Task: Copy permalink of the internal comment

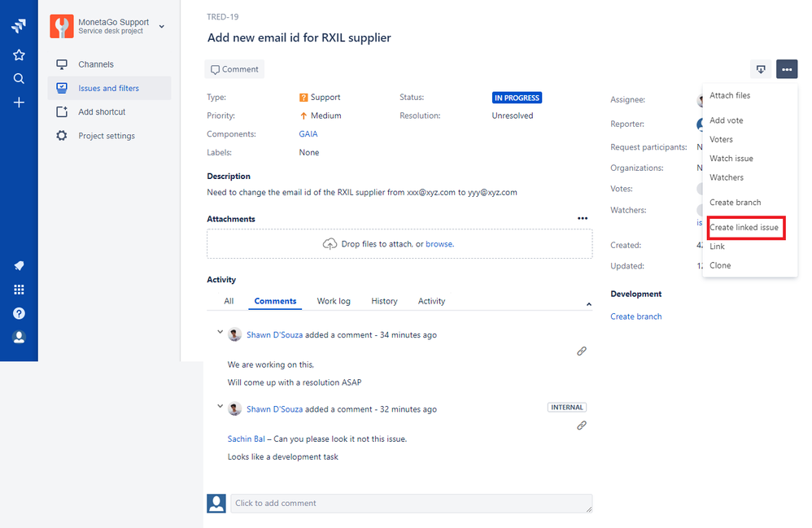Action: [x=582, y=425]
